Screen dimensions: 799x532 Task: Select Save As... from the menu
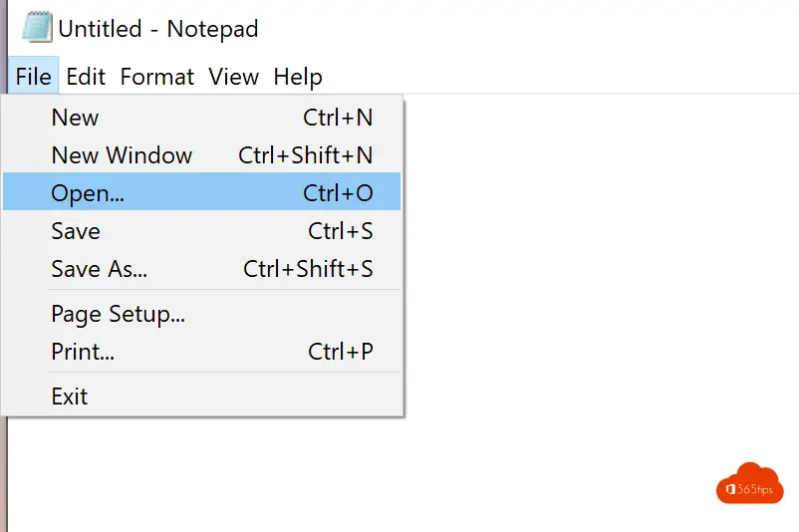point(99,269)
